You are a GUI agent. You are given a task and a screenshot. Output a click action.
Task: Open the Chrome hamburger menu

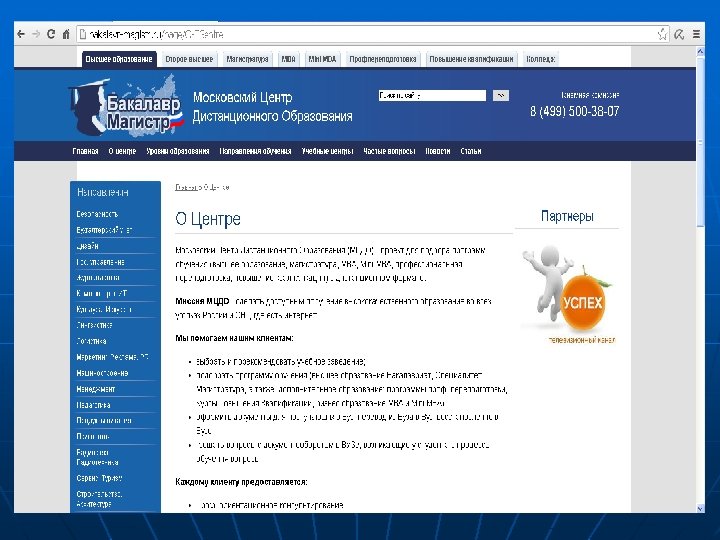(696, 34)
